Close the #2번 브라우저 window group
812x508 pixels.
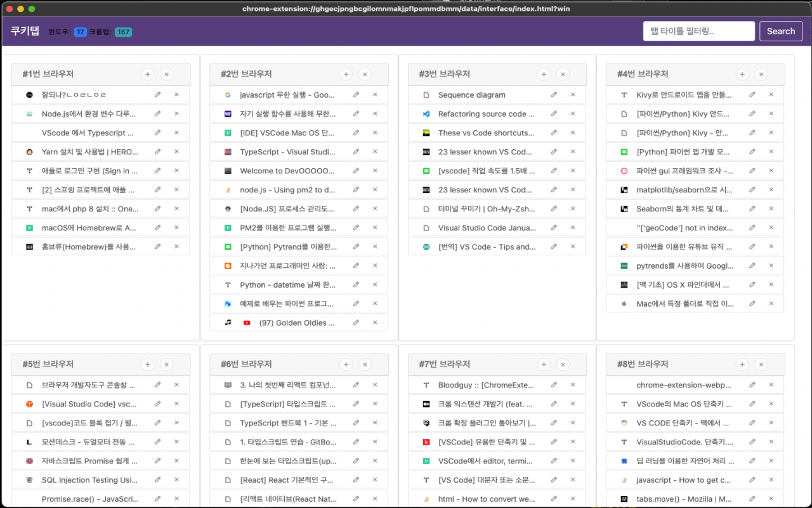tap(365, 74)
